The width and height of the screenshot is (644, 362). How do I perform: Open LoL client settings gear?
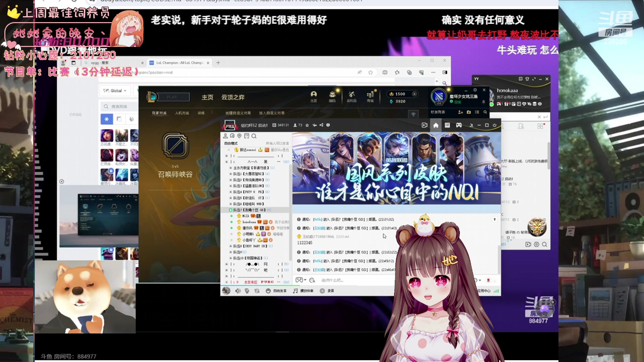pos(475,90)
